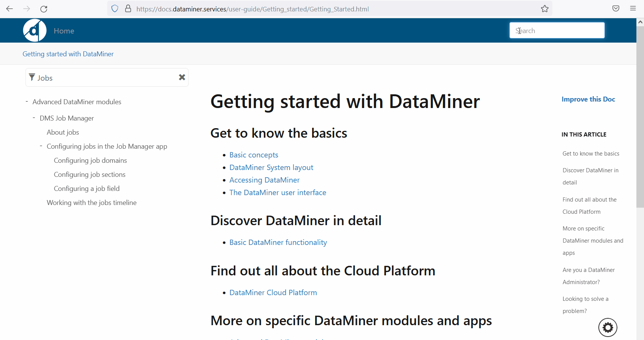Reload the page with the refresh icon
The width and height of the screenshot is (644, 340).
(x=44, y=9)
